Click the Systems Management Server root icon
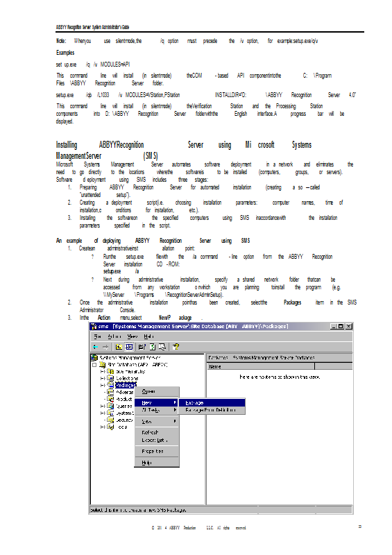The width and height of the screenshot is (392, 555). 94,357
